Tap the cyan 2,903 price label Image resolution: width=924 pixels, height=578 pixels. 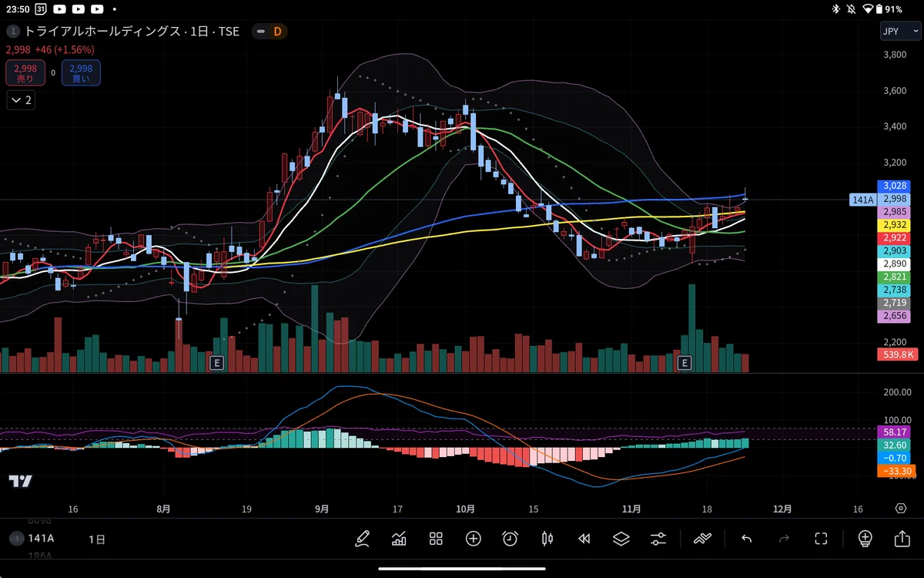click(x=895, y=251)
